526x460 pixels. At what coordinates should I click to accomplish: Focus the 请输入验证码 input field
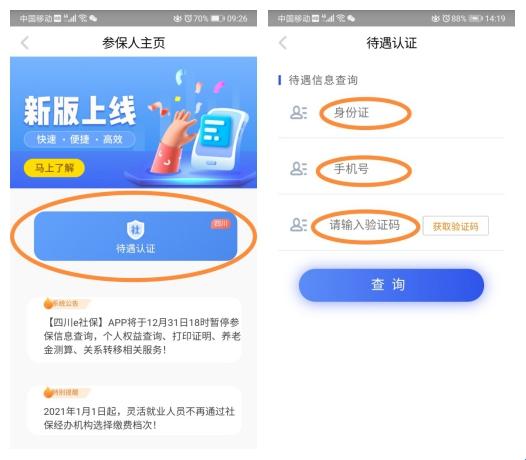click(365, 225)
